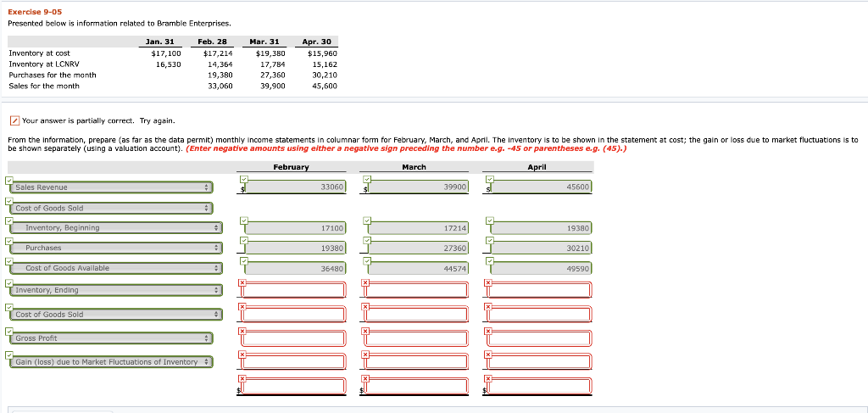Click green checkmark icon beside Inventory, Beginning dropdown
The image size is (868, 413).
click(8, 220)
